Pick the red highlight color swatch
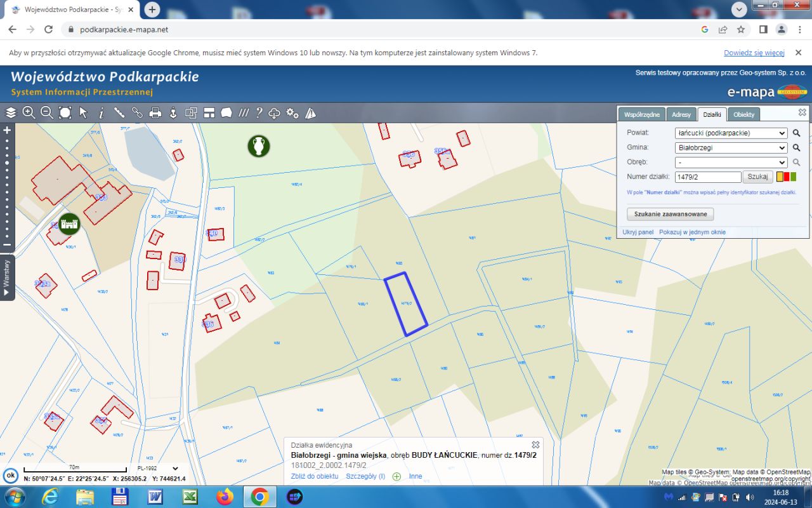Image resolution: width=812 pixels, height=508 pixels. click(787, 177)
